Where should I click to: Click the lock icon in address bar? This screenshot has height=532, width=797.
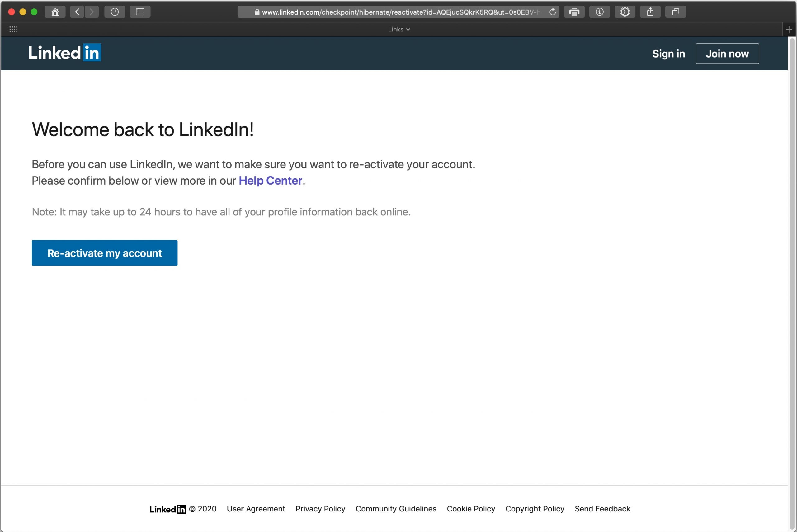click(x=257, y=12)
